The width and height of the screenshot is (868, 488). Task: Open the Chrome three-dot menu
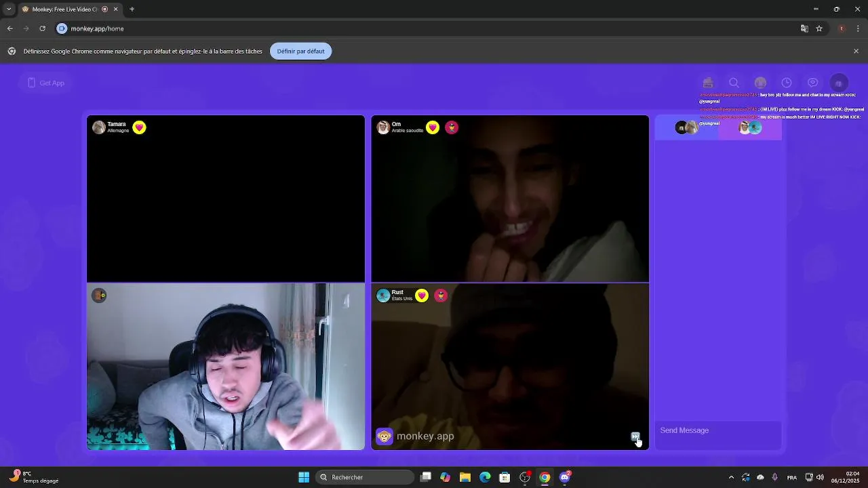pos(859,28)
